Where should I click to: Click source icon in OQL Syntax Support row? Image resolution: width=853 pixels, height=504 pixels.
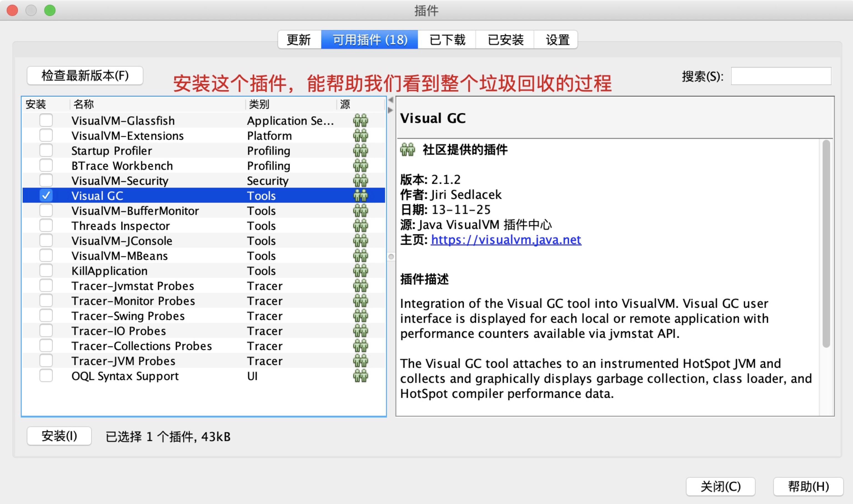pos(360,376)
